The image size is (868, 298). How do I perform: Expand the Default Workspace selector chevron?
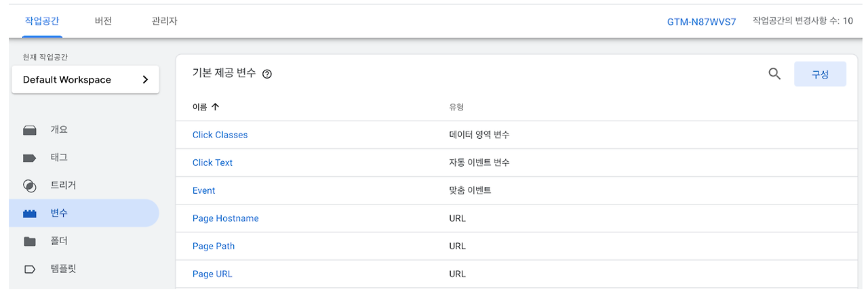[145, 79]
